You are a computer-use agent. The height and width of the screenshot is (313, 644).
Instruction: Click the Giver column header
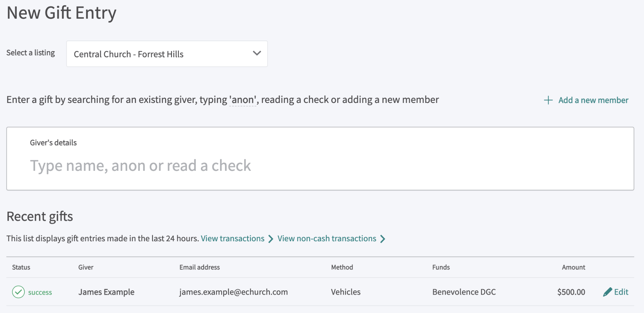click(86, 267)
